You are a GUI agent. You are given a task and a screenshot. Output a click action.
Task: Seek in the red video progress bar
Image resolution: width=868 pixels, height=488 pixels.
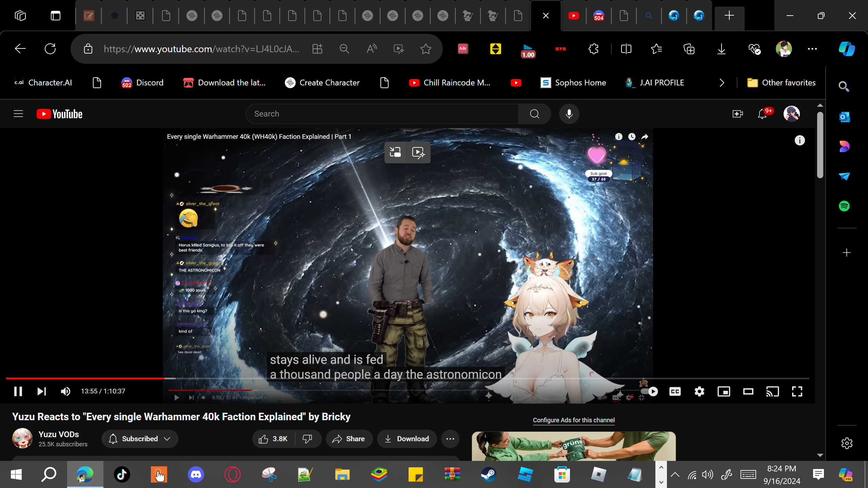coord(408,378)
